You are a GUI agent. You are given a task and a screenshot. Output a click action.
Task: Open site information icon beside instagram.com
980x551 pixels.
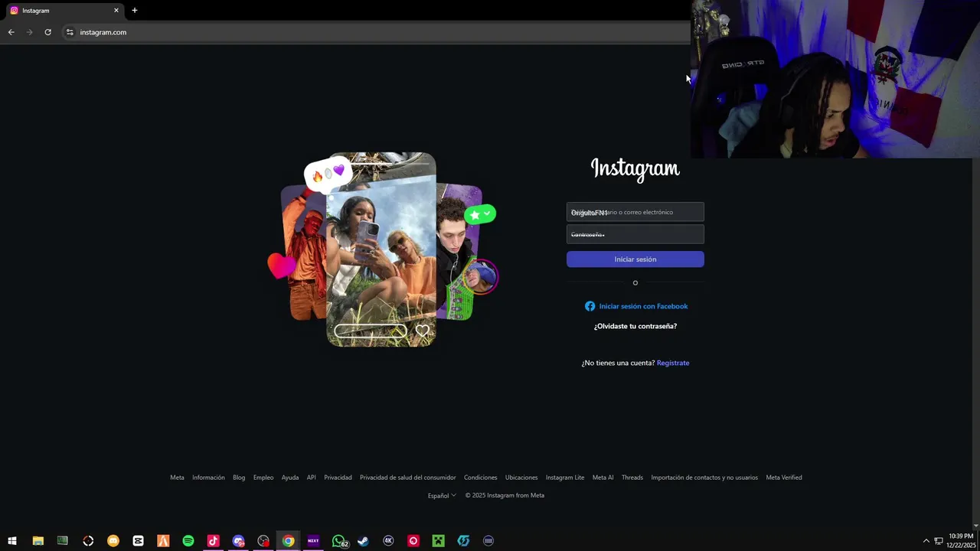click(70, 32)
